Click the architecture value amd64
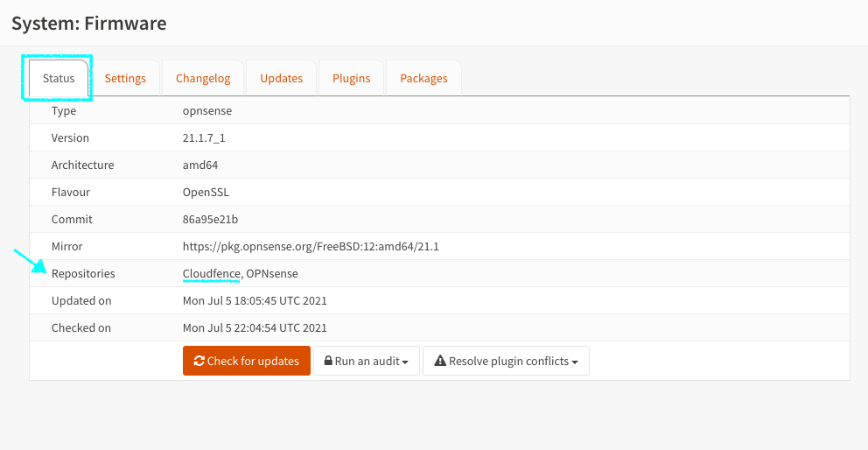 [x=201, y=165]
